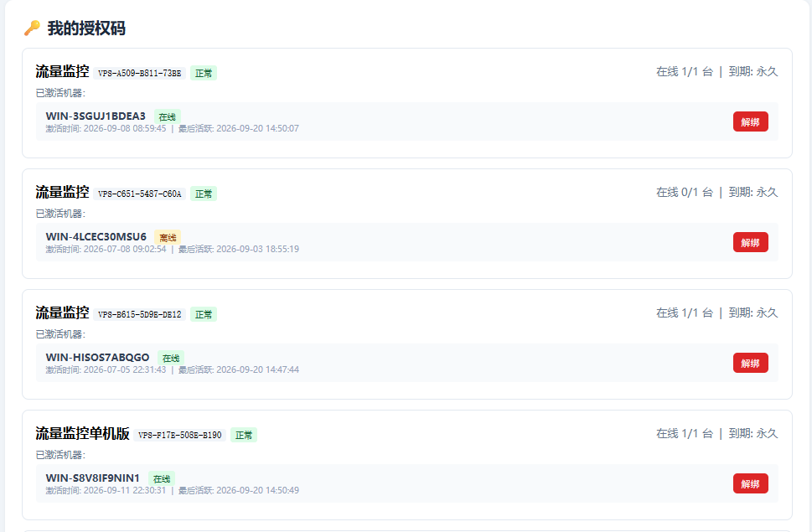The width and height of the screenshot is (812, 532).
Task: Unbind machine WIN-S8V8IF9NIN1 with 解绑
Action: pyautogui.click(x=750, y=483)
